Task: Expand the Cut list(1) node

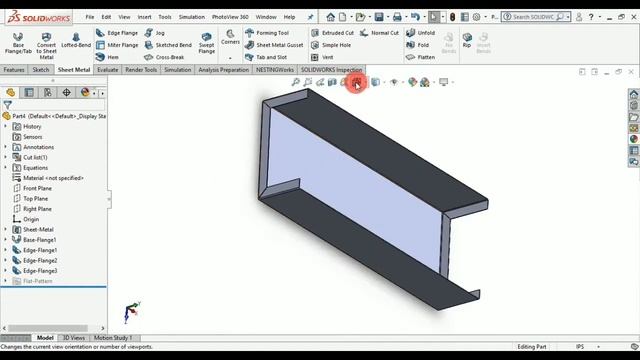Action: click(x=5, y=157)
